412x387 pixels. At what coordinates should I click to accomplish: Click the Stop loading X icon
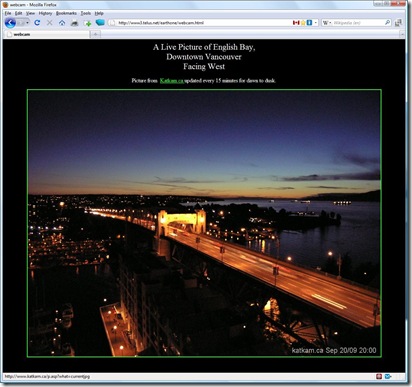[49, 23]
